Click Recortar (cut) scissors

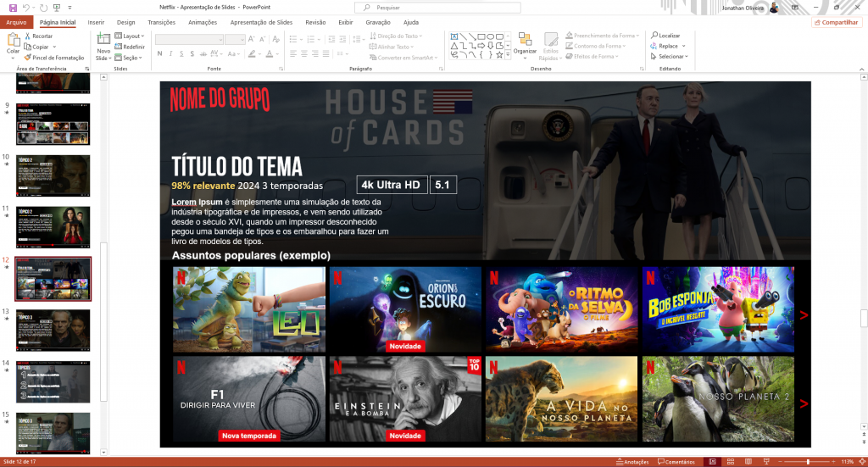coord(28,36)
